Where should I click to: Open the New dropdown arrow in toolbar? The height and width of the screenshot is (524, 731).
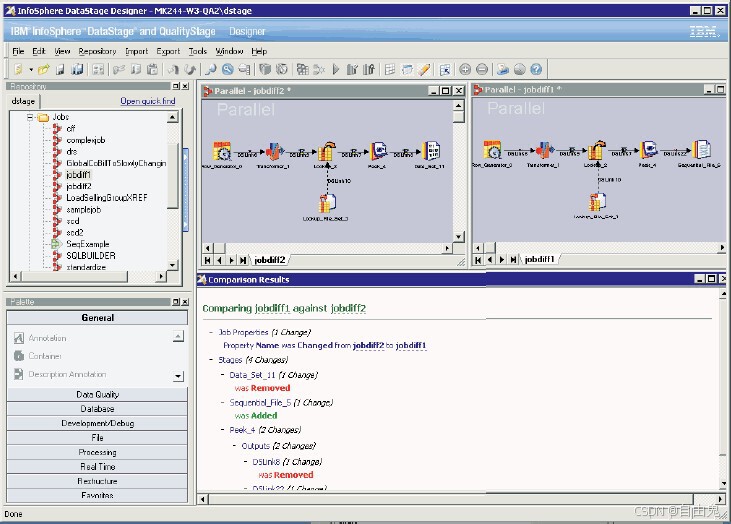pyautogui.click(x=31, y=70)
